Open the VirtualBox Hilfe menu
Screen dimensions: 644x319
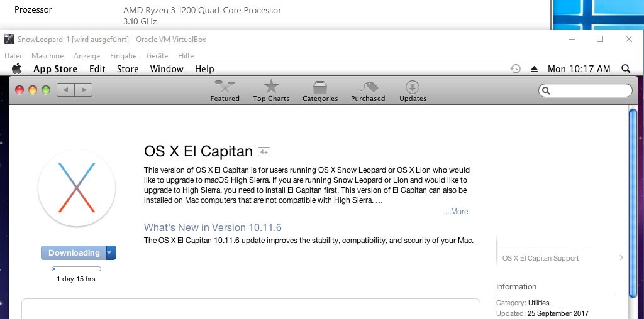coord(186,56)
